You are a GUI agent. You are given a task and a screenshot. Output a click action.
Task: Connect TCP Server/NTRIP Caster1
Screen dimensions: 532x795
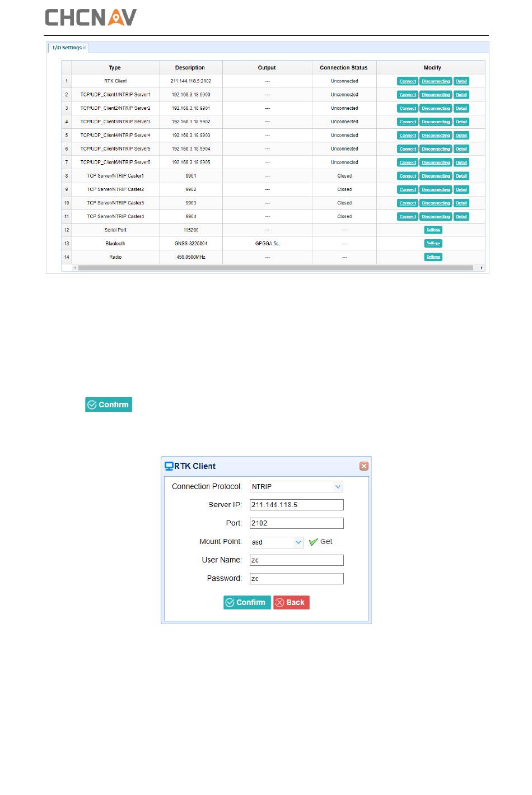tap(408, 176)
